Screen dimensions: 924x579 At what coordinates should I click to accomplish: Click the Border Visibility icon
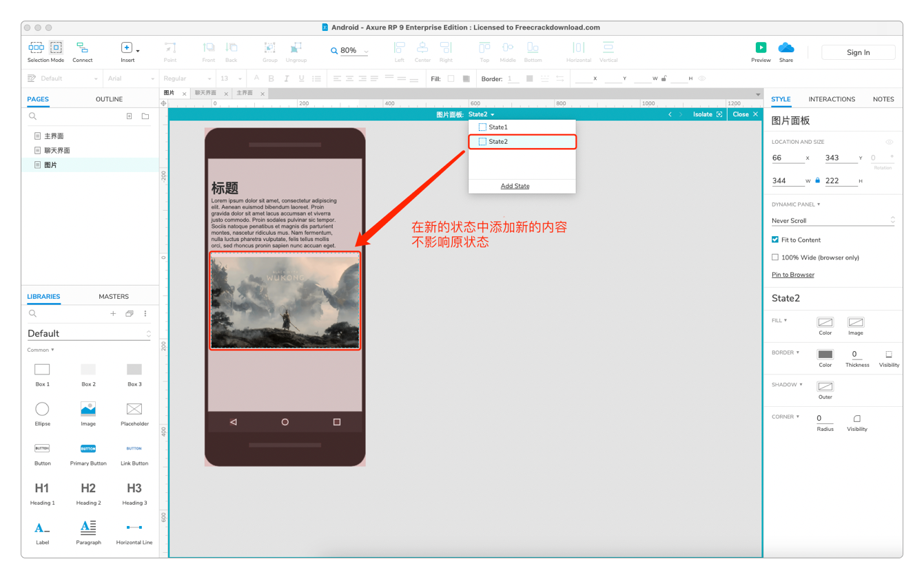[x=889, y=355]
